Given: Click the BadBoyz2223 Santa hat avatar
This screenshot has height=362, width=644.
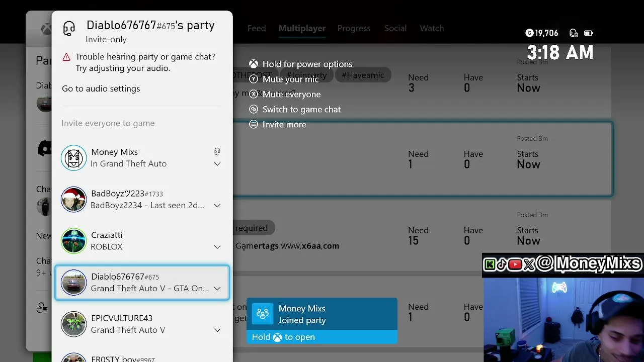Looking at the screenshot, I should 74,199.
